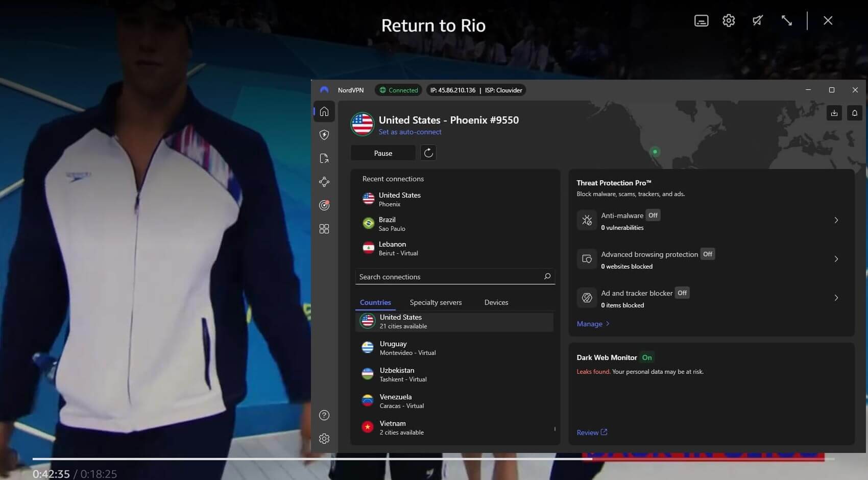The height and width of the screenshot is (480, 868).
Task: Open the file sharing sidebar icon
Action: (324, 158)
